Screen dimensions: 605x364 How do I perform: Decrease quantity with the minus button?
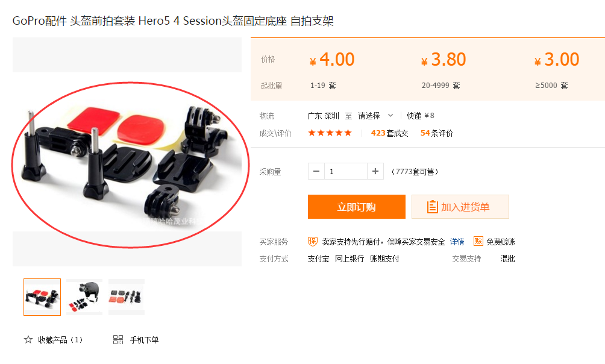[x=316, y=171]
